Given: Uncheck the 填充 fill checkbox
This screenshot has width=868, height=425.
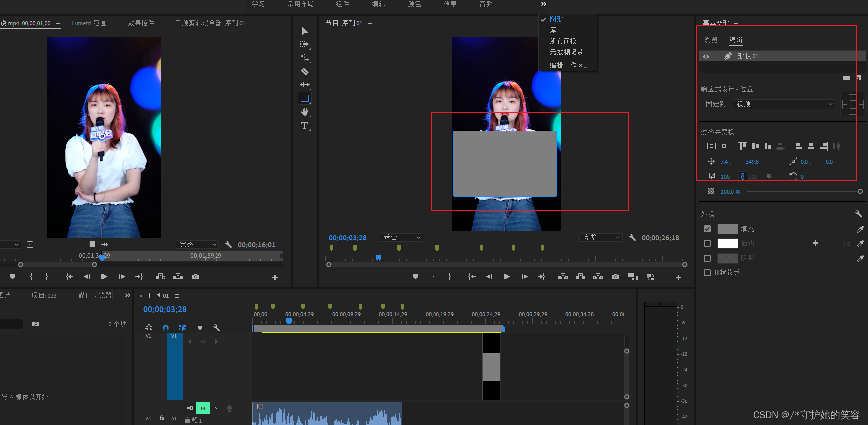Looking at the screenshot, I should coord(707,229).
